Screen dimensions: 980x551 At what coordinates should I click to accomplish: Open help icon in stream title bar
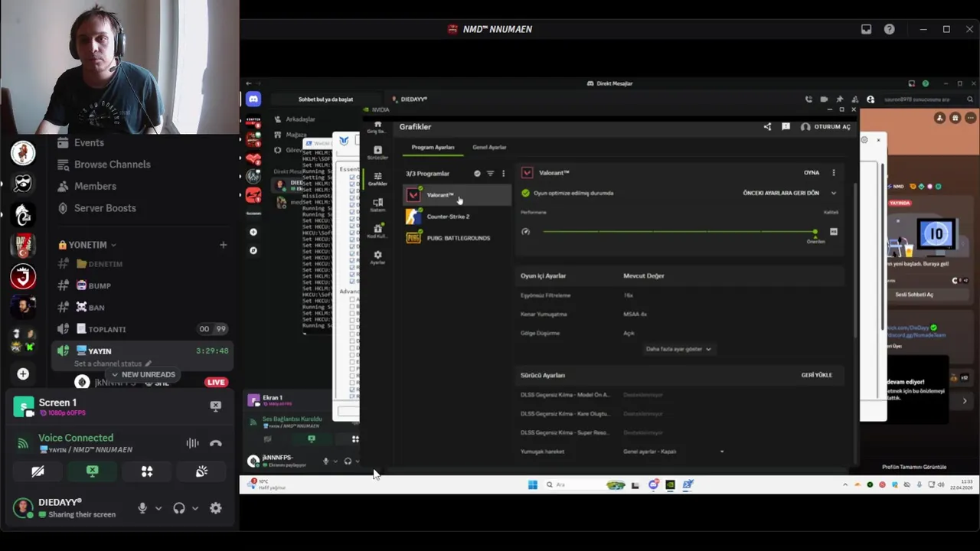[x=889, y=29]
